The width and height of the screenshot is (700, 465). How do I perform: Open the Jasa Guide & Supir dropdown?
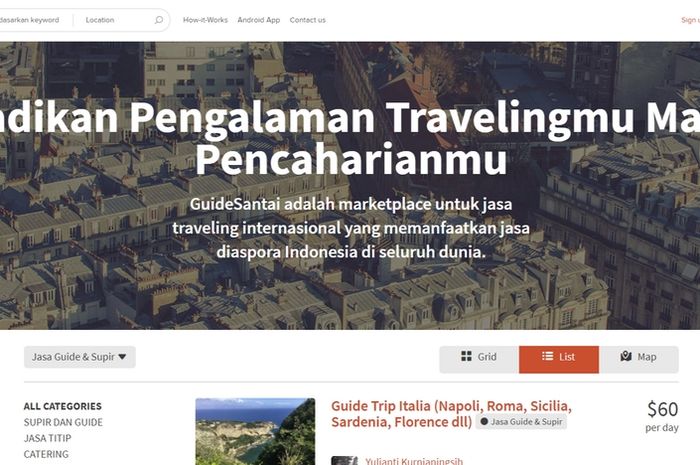pyautogui.click(x=79, y=357)
